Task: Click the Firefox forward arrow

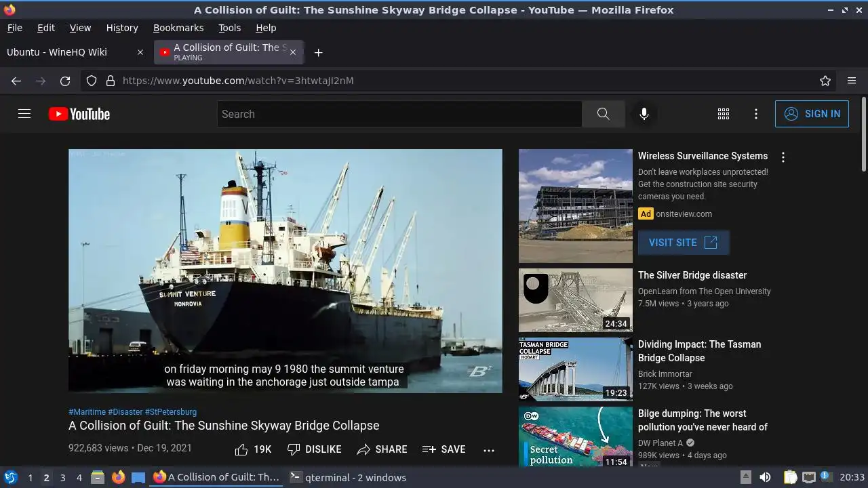Action: [x=41, y=81]
